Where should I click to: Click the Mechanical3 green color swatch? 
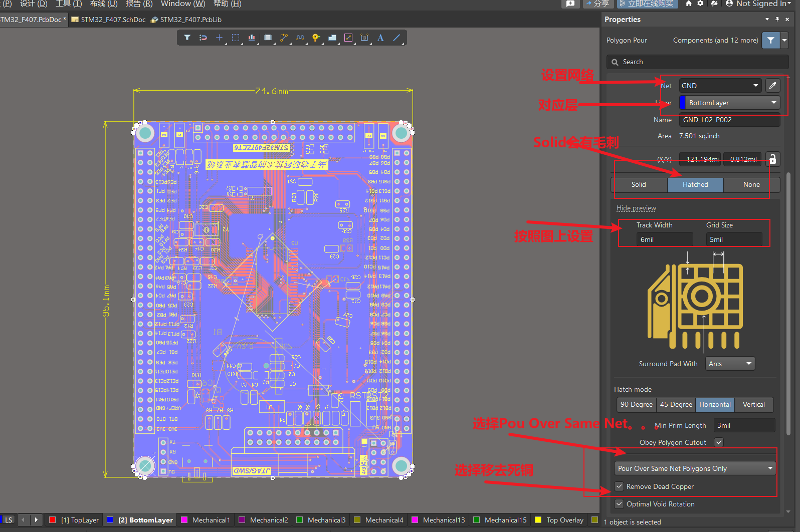pos(300,520)
